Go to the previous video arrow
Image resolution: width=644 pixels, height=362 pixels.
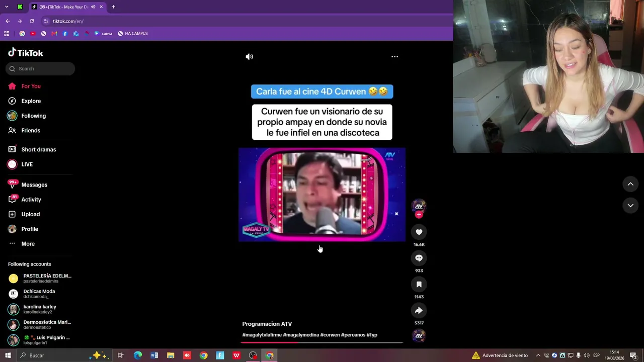tap(630, 184)
